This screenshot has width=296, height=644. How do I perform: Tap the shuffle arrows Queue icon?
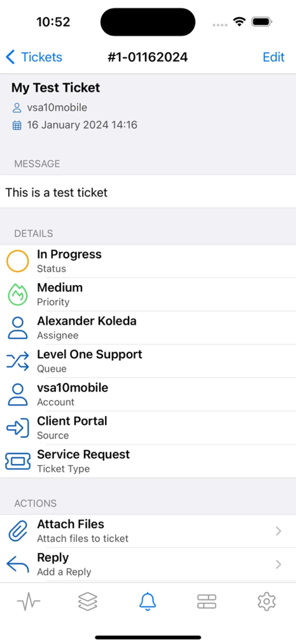18,361
